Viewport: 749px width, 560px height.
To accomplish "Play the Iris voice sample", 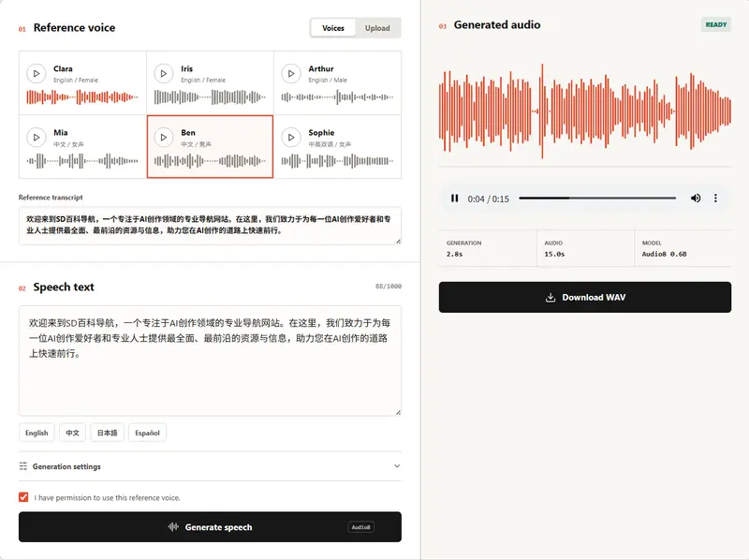I will pyautogui.click(x=163, y=74).
